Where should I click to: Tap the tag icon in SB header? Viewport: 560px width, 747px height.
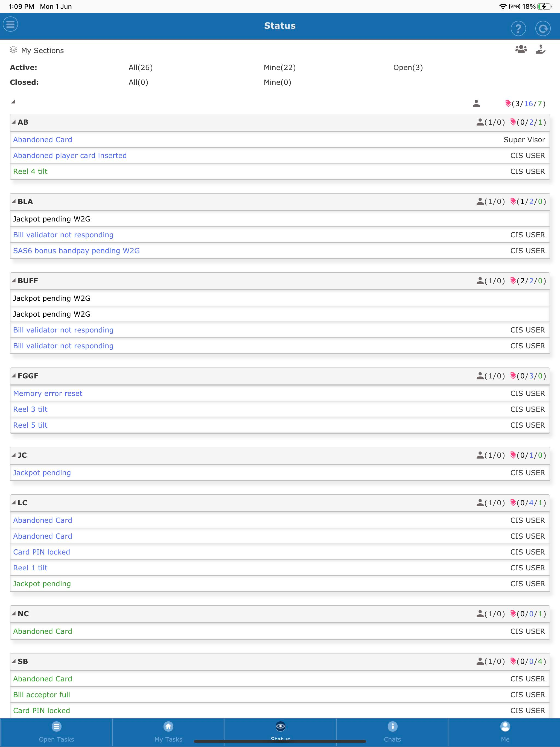513,661
